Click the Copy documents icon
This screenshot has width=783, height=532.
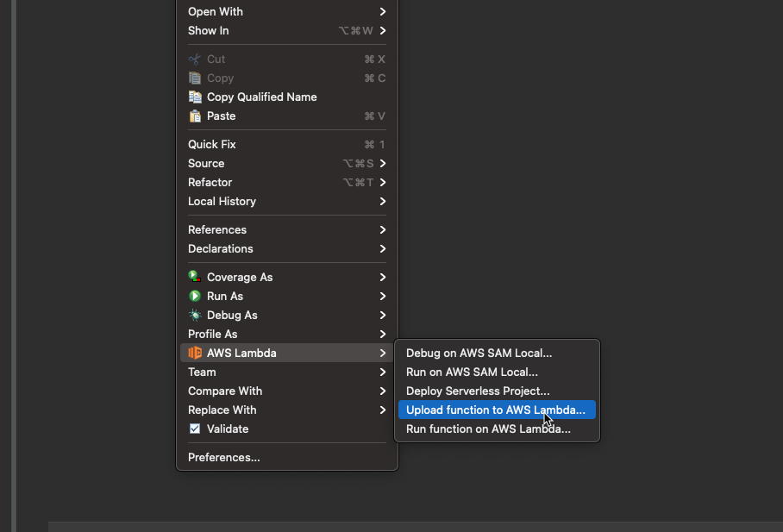pos(194,78)
